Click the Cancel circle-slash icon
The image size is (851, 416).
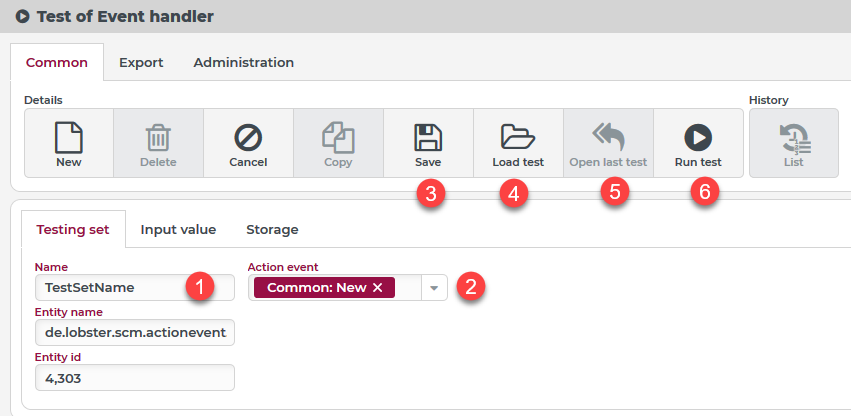249,138
